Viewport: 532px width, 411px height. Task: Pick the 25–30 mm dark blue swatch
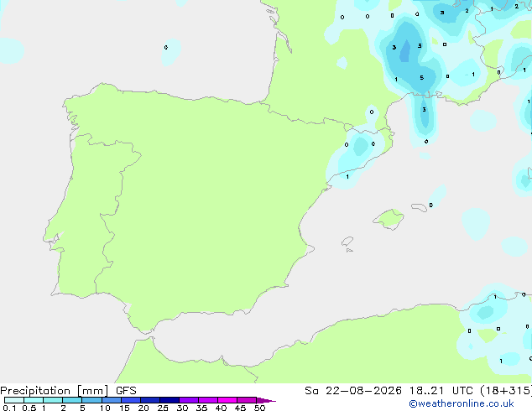point(170,400)
